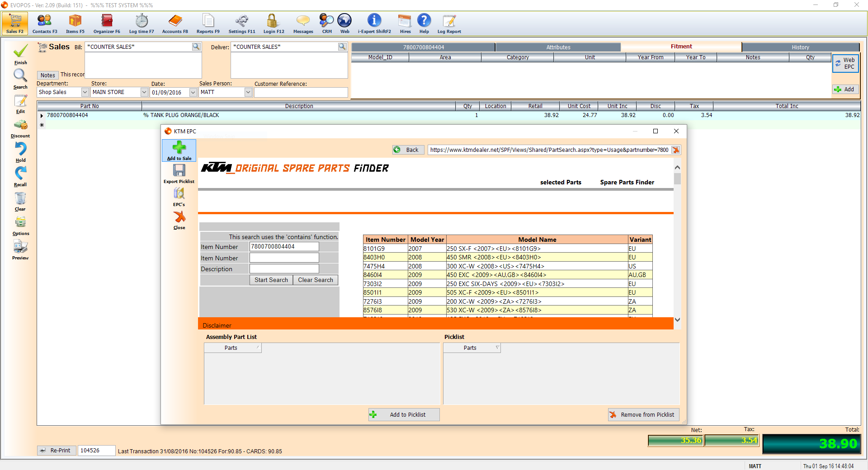The width and height of the screenshot is (868, 470).
Task: Expand the Store dropdown
Action: (x=144, y=92)
